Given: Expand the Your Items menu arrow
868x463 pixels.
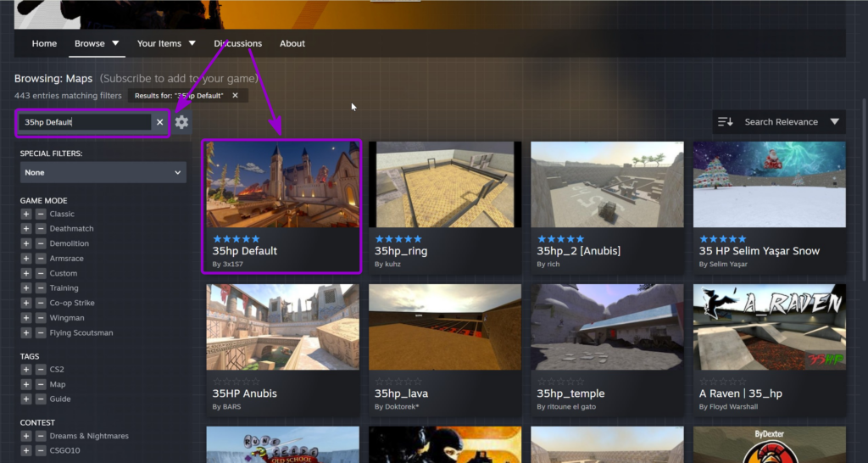Looking at the screenshot, I should click(192, 43).
